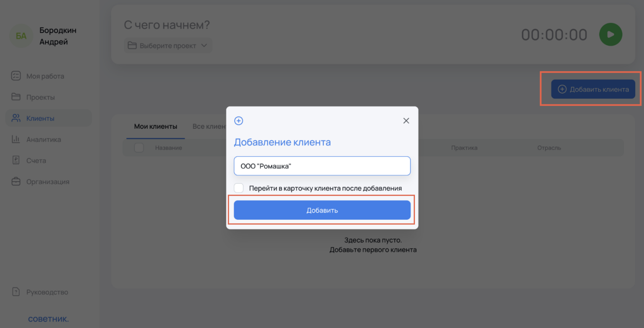Click the Проекты folder icon

coord(16,97)
